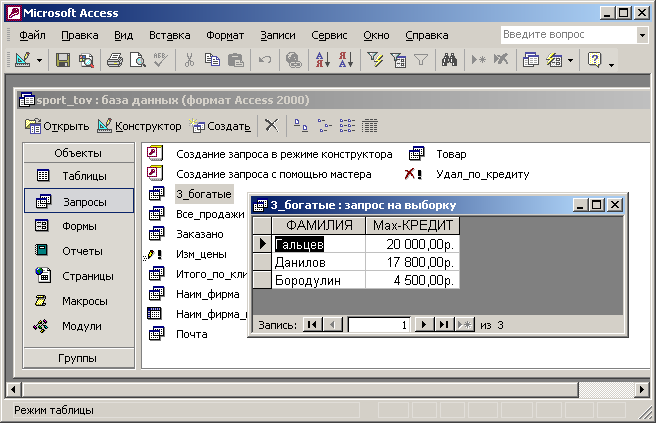This screenshot has height=423, width=656.
Task: Click the Insert Hyperlink globe icon
Action: 293,60
